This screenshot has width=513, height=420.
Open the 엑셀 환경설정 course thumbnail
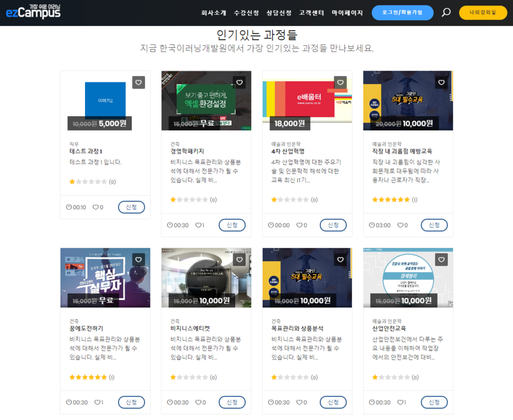(x=206, y=101)
